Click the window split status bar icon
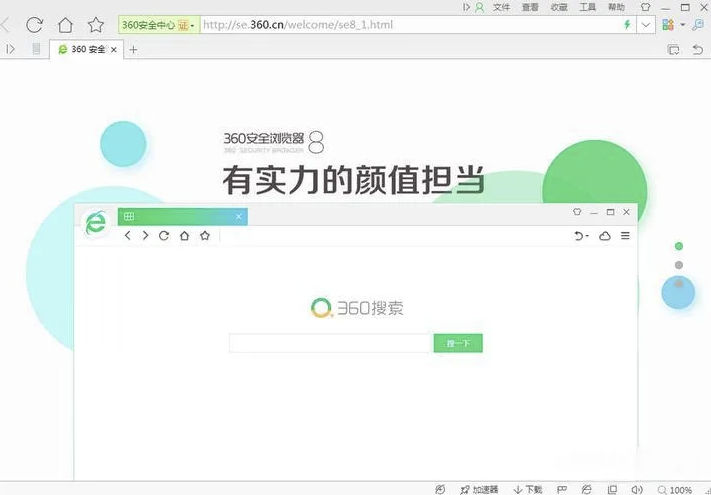 [613, 490]
